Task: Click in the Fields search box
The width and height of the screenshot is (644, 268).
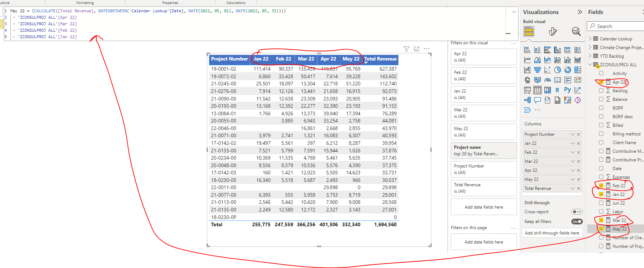Action: 616,26
